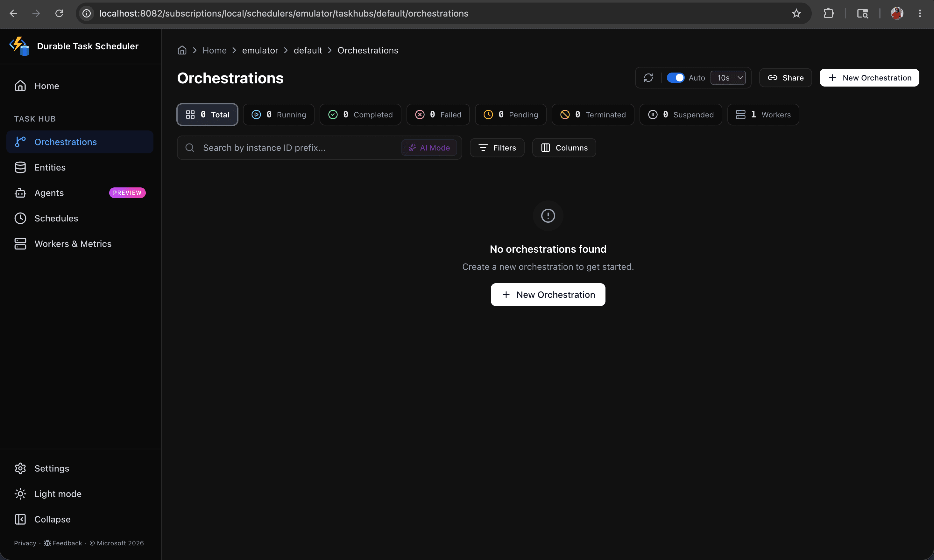The image size is (934, 560).
Task: Reload the browser page
Action: pos(59,14)
